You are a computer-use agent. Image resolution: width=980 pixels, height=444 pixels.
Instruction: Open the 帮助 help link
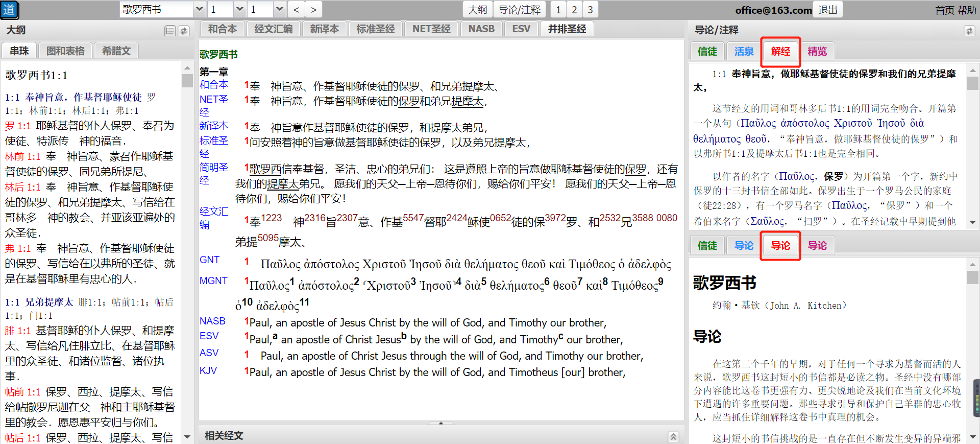tap(966, 10)
